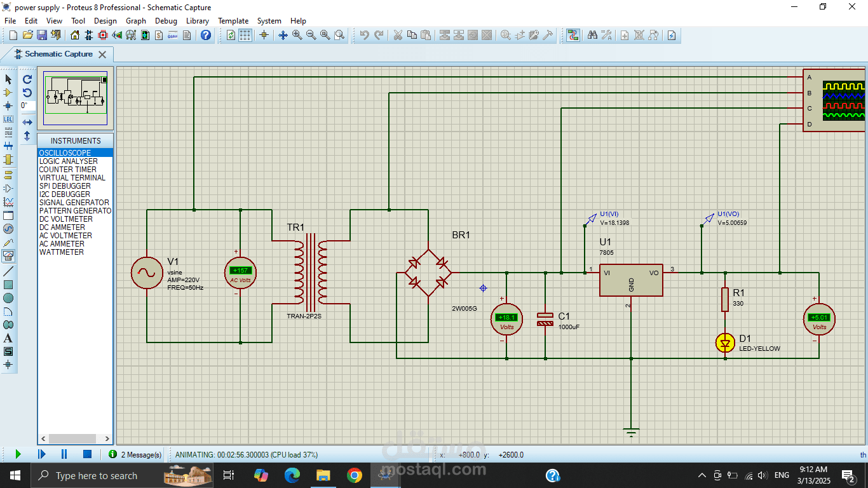Click the New Sheet icon

click(x=625, y=36)
